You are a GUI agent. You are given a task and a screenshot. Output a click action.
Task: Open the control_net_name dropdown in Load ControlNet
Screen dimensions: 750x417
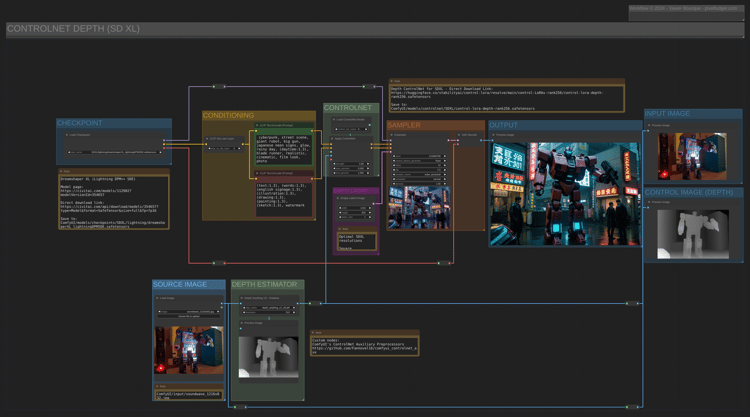(x=351, y=129)
